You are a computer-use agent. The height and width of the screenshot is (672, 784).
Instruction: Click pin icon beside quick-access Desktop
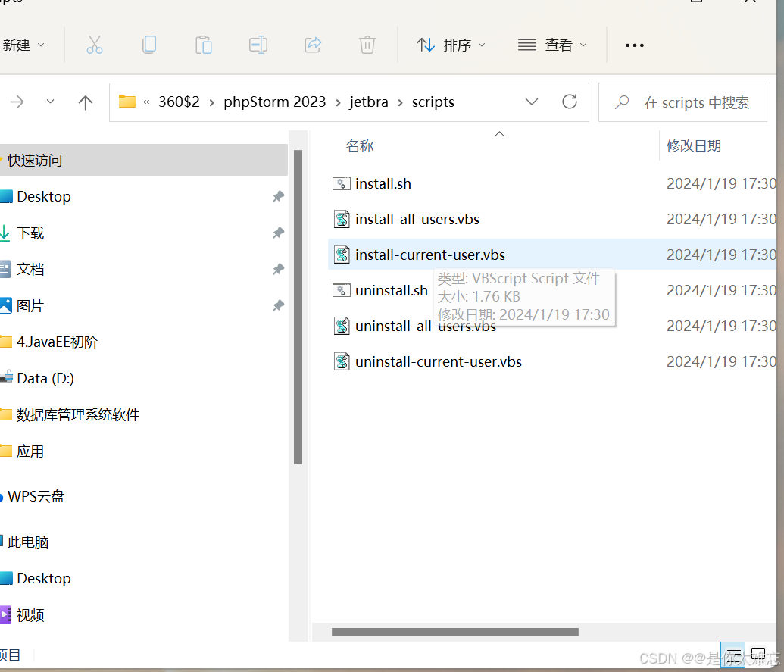click(x=279, y=196)
